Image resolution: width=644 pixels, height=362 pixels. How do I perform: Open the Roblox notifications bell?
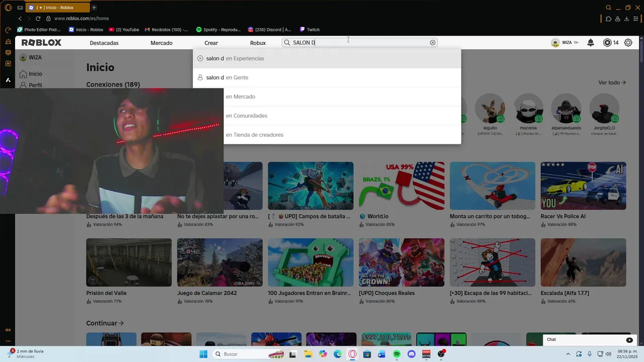click(591, 43)
